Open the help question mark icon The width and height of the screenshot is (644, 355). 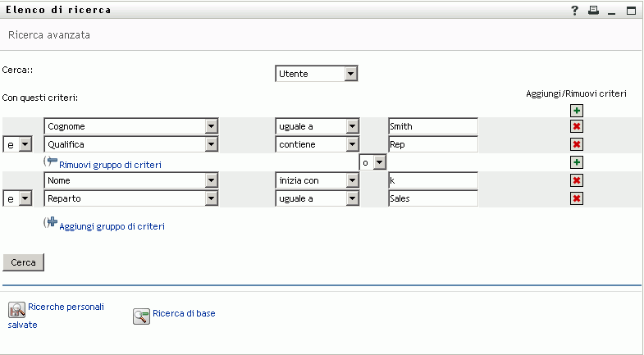point(575,11)
